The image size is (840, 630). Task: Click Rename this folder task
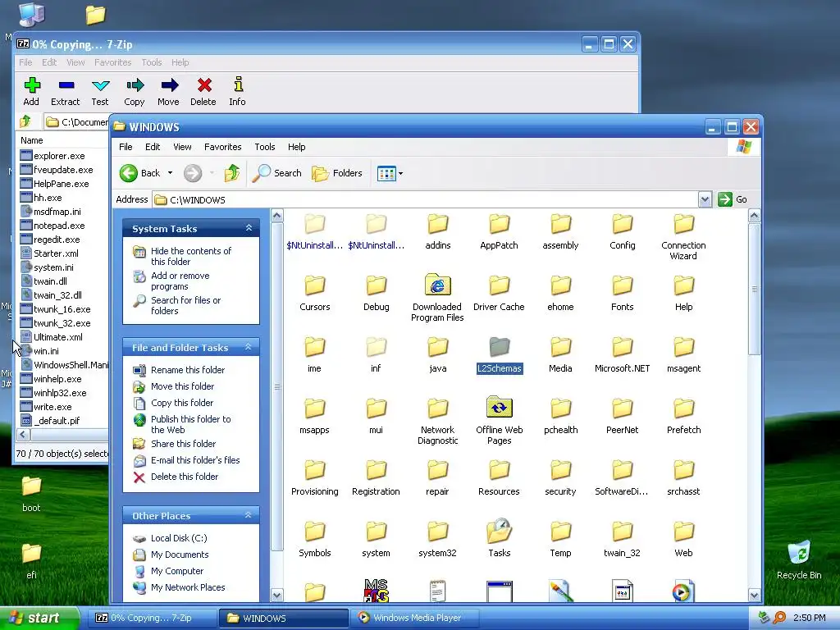188,370
